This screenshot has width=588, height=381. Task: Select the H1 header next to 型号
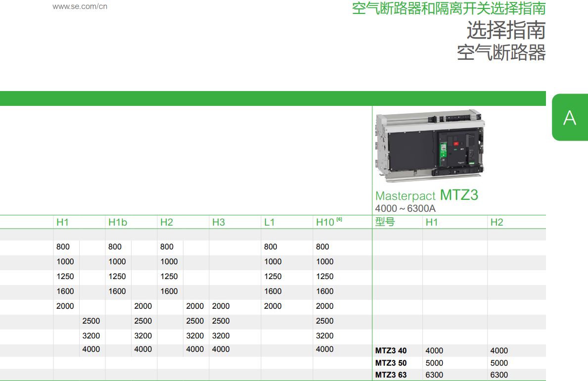tap(432, 222)
